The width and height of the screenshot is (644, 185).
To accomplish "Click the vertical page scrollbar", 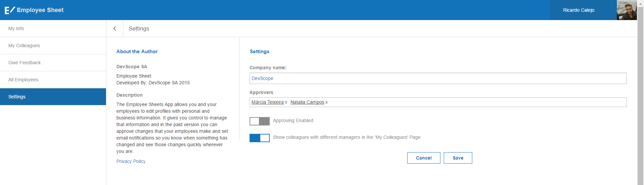I will click(x=640, y=94).
